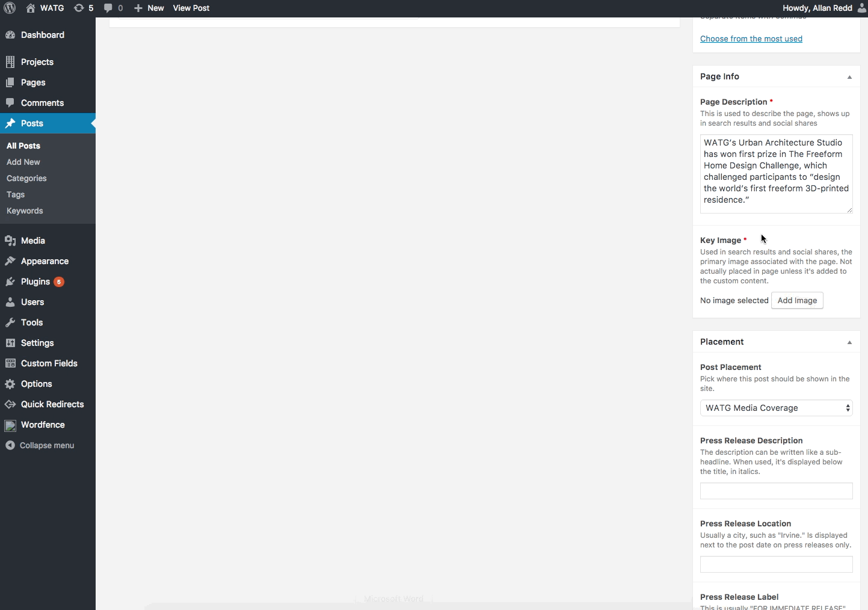Image resolution: width=868 pixels, height=610 pixels.
Task: Click the Collapse menu arrow
Action: click(x=10, y=445)
